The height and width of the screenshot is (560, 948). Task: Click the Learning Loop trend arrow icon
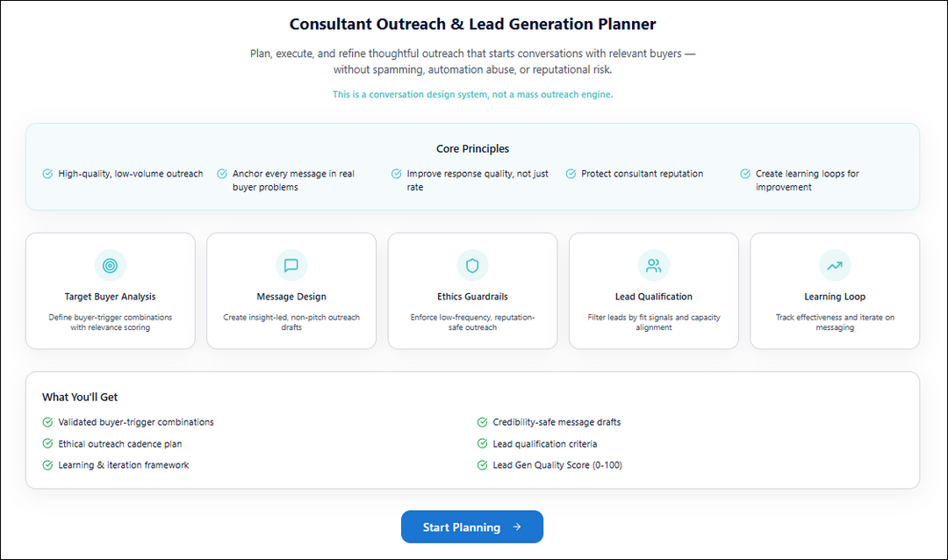coord(835,265)
